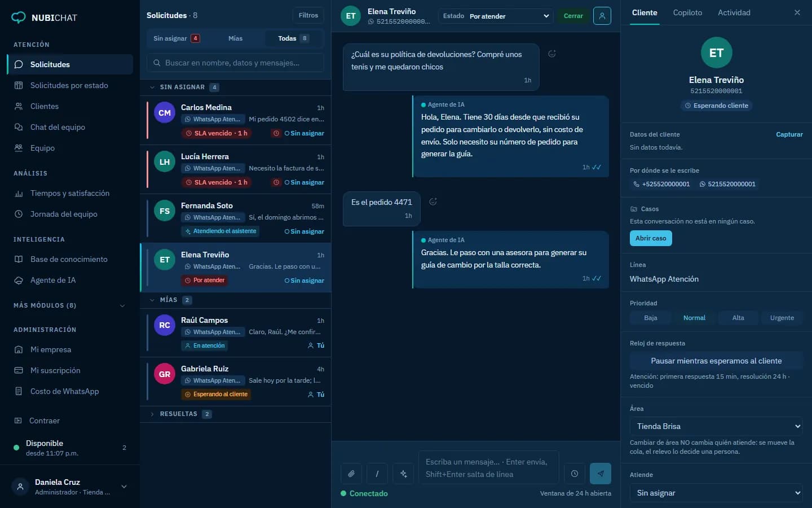Set priority to Normal
The width and height of the screenshot is (812, 508).
coord(694,318)
